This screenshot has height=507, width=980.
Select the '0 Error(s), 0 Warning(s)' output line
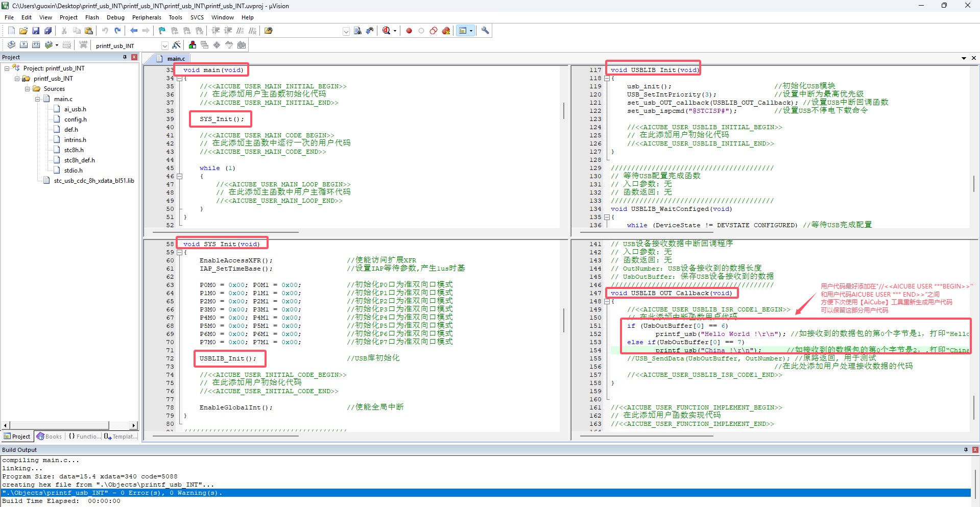pyautogui.click(x=486, y=493)
